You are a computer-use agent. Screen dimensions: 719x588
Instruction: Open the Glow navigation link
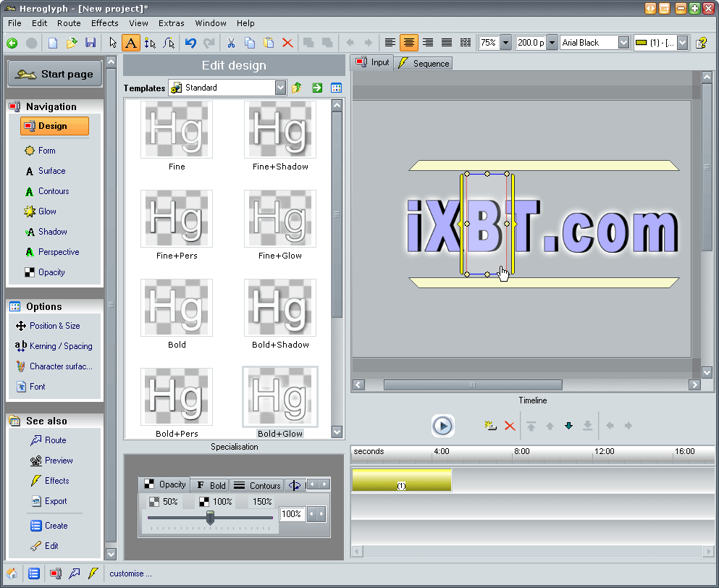(41, 211)
